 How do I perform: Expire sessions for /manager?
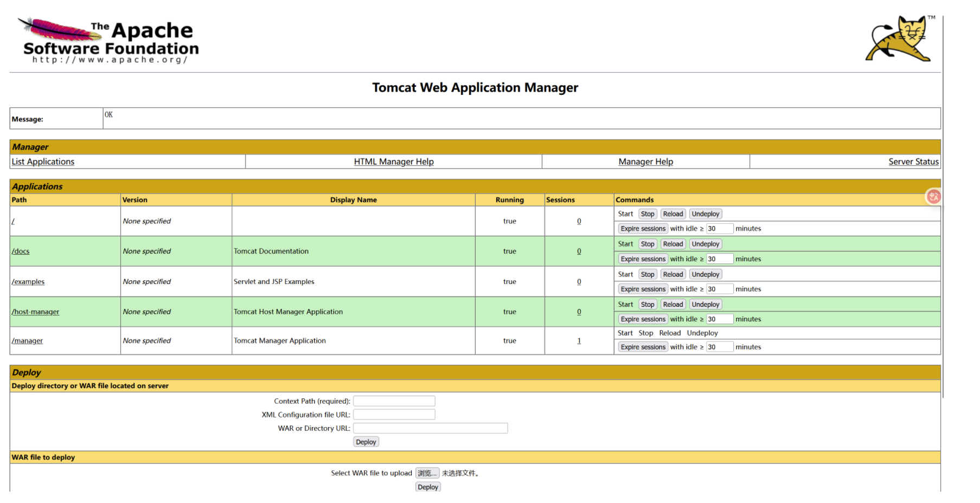643,347
